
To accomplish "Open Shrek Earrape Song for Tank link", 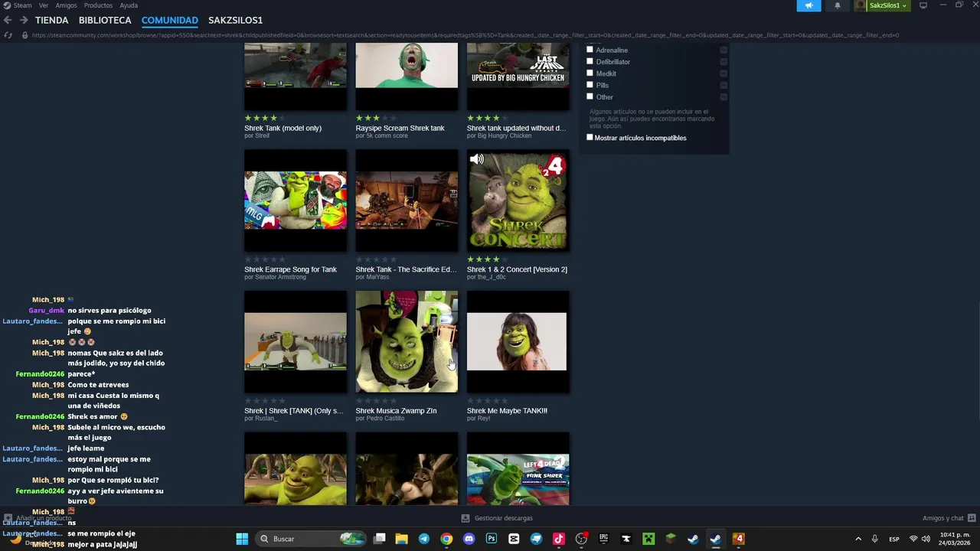I will pos(290,269).
